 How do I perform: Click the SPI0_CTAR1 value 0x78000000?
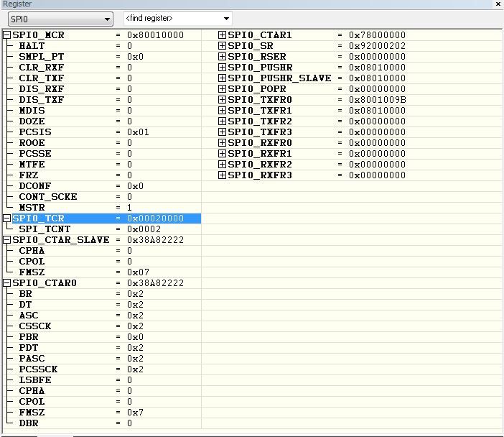[378, 35]
